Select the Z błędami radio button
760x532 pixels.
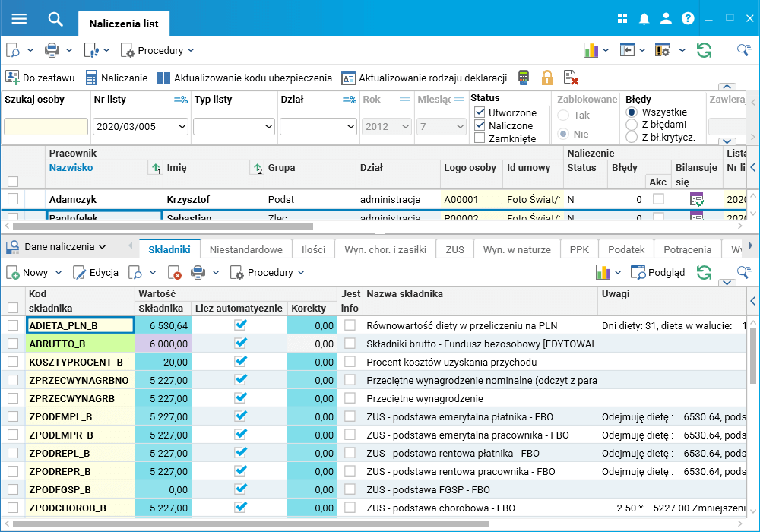632,125
